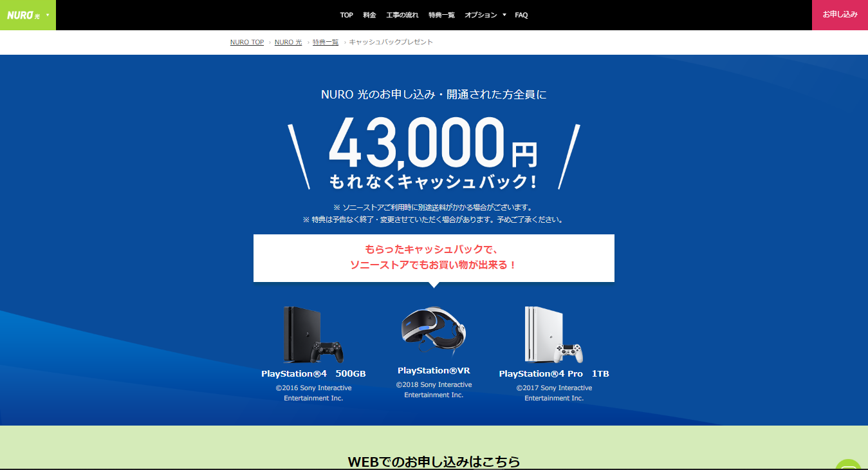Click the もらったキャッシュバックで、 text
This screenshot has height=470, width=868.
click(x=432, y=249)
